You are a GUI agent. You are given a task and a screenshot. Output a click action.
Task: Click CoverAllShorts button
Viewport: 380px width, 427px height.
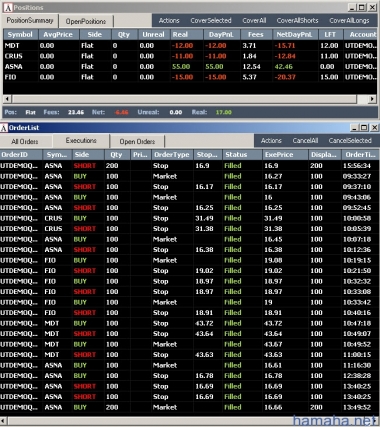297,21
